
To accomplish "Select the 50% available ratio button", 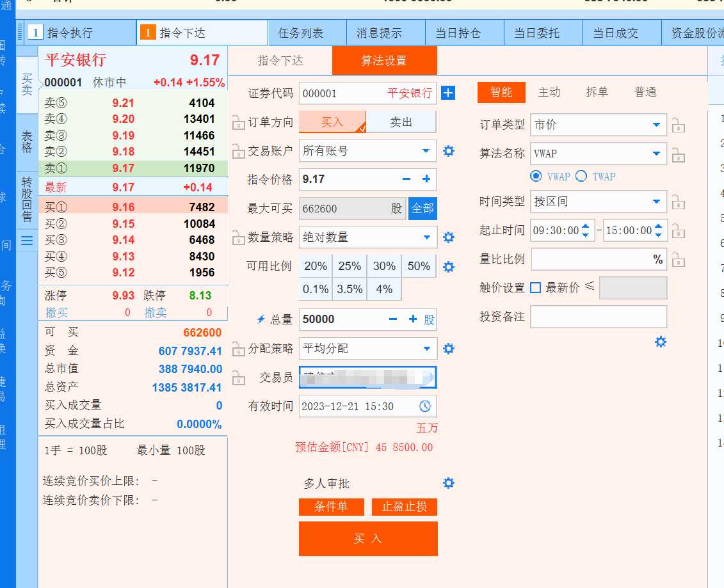I will (x=419, y=266).
